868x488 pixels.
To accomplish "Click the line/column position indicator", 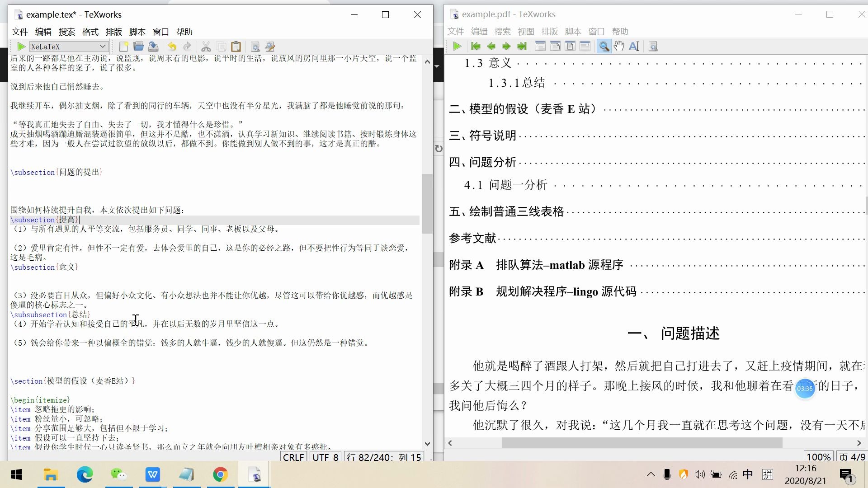I will tap(384, 457).
